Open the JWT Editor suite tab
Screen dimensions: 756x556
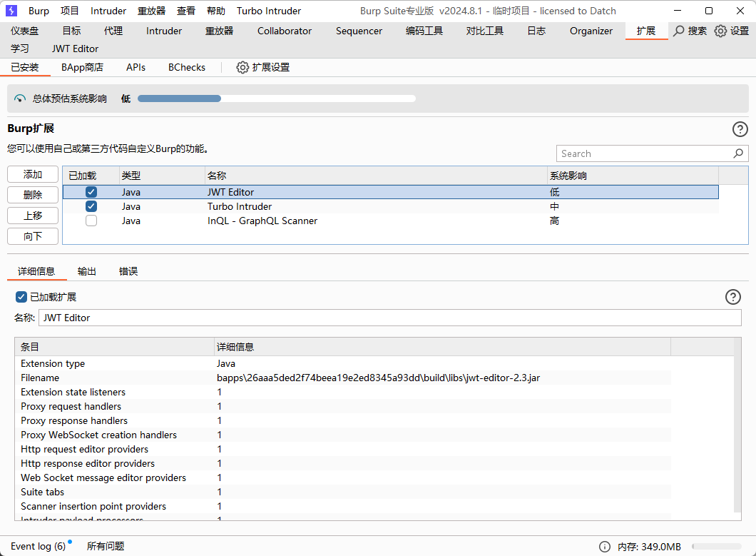coord(75,49)
